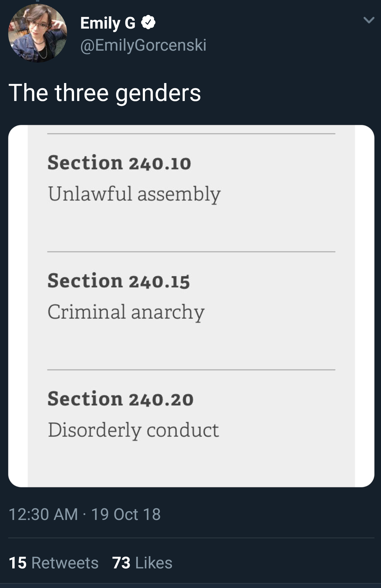Screen dimensions: 381x588
Task: Click the Section 240.15 heading
Action: click(119, 281)
